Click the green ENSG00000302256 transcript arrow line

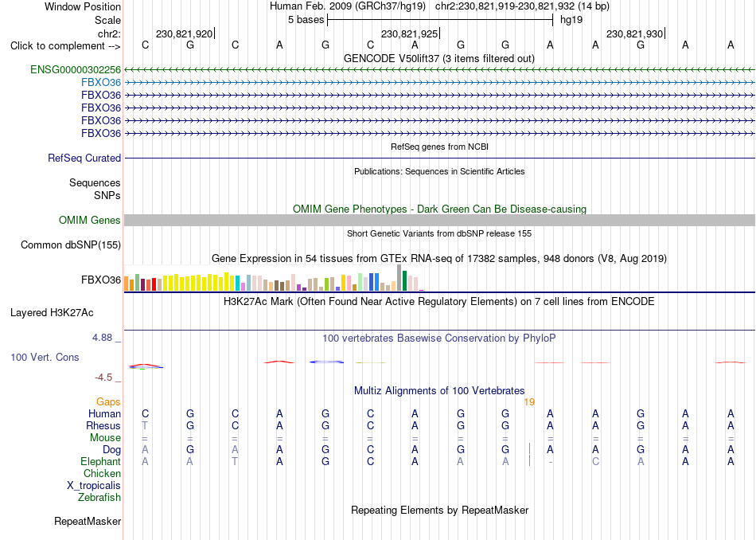coord(439,70)
